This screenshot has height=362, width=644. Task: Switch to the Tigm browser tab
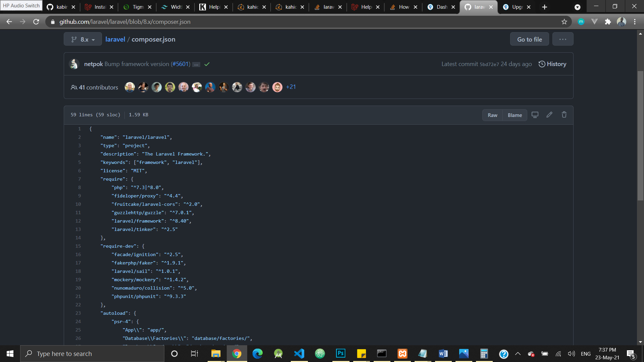tap(138, 7)
